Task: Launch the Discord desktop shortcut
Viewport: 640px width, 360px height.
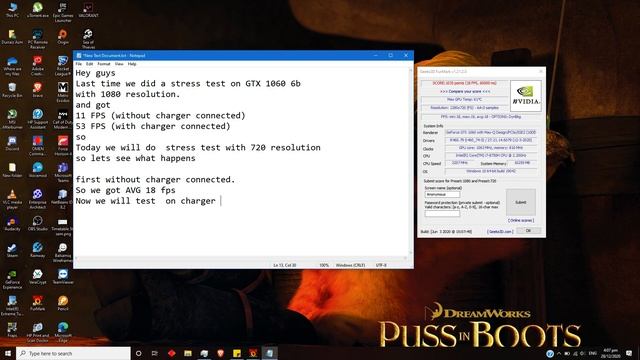Action: 12,143
